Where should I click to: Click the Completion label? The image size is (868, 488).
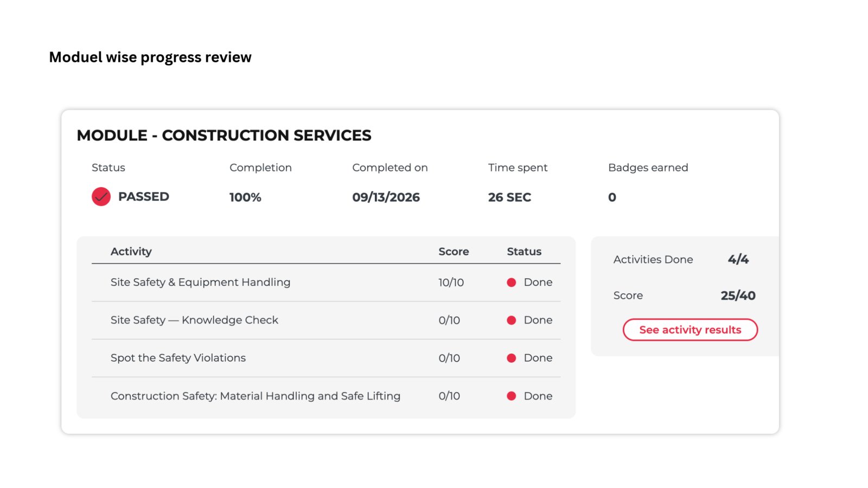(x=260, y=168)
